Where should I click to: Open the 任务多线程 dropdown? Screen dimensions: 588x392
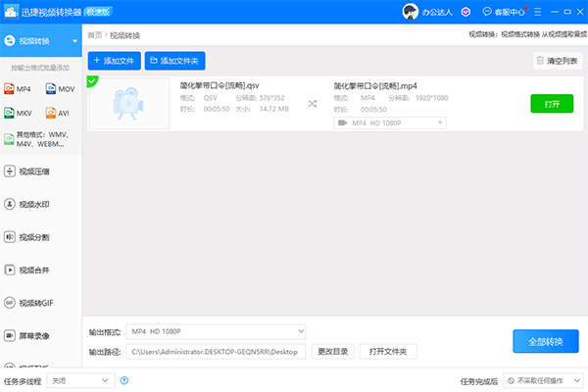(80, 381)
